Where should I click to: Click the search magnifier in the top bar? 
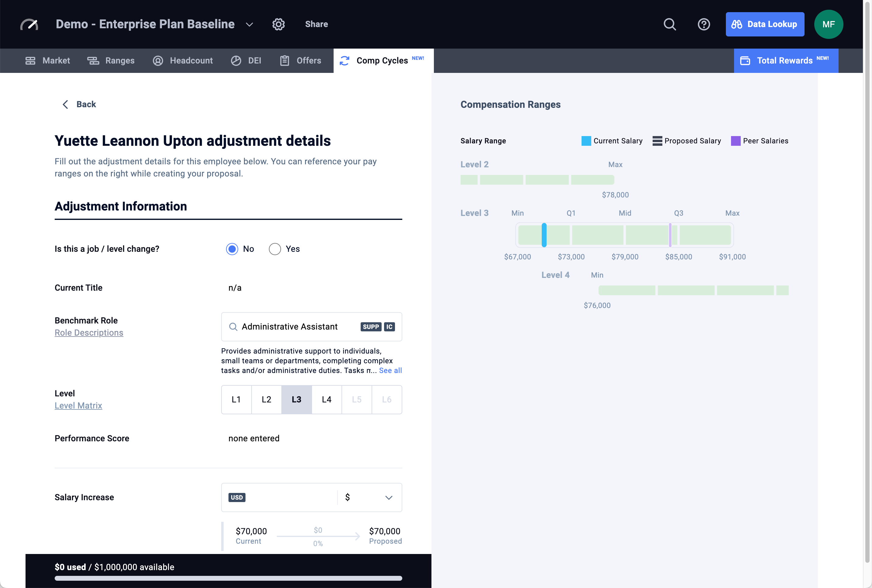670,24
